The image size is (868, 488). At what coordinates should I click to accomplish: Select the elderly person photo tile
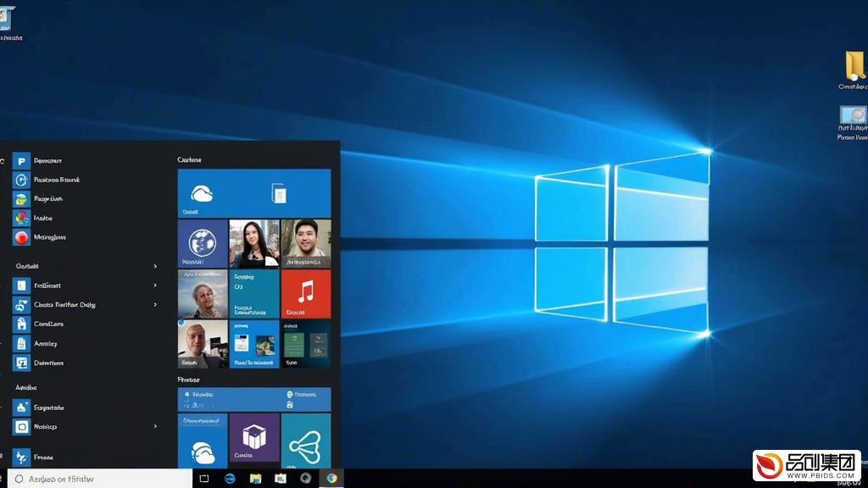tap(203, 293)
